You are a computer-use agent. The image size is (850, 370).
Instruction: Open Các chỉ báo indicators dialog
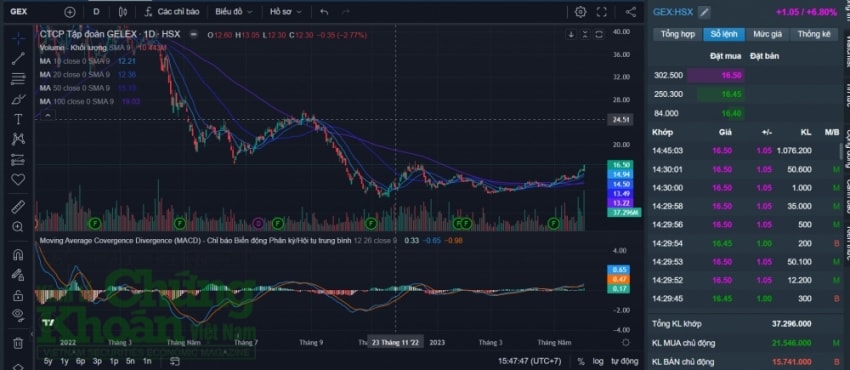click(x=173, y=11)
